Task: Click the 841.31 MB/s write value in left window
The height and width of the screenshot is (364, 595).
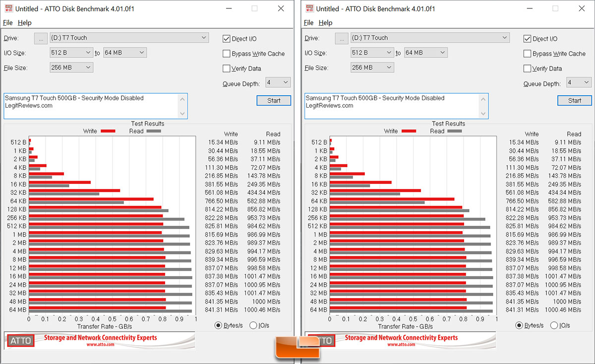Action: click(x=222, y=310)
